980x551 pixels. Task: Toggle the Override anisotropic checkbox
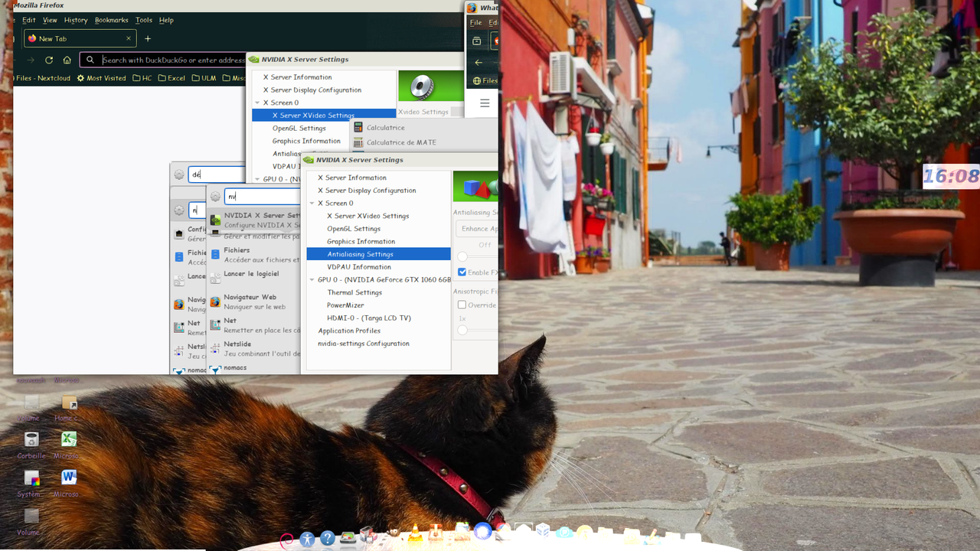tap(462, 305)
